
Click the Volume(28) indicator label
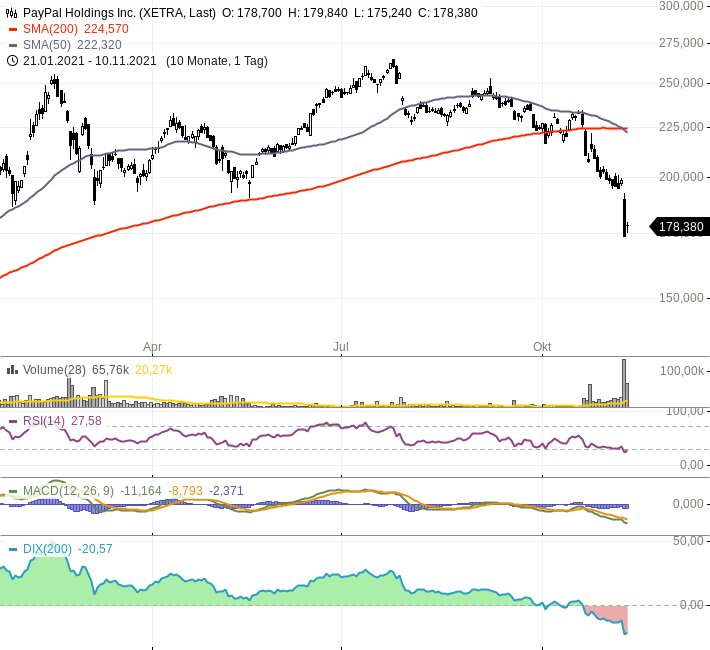54,370
